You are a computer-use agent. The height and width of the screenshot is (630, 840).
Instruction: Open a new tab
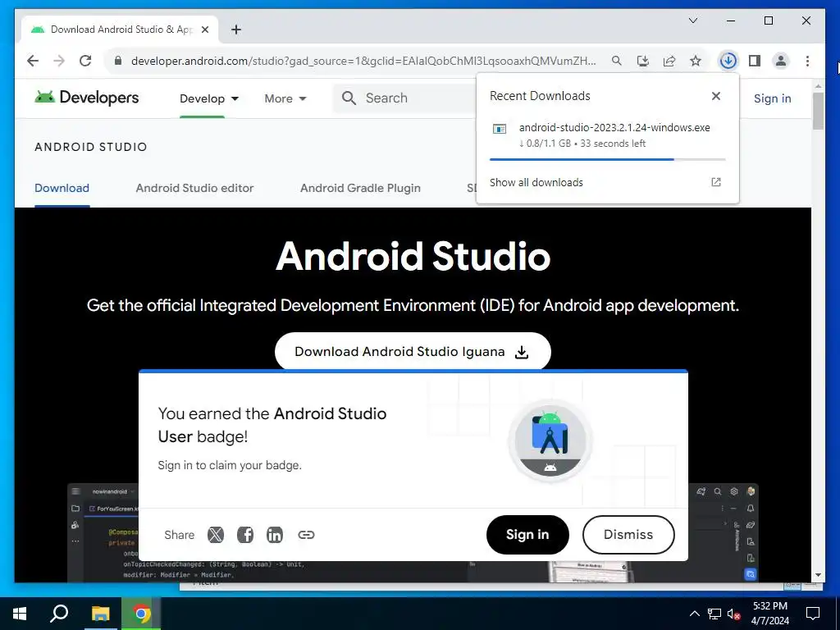click(x=235, y=30)
